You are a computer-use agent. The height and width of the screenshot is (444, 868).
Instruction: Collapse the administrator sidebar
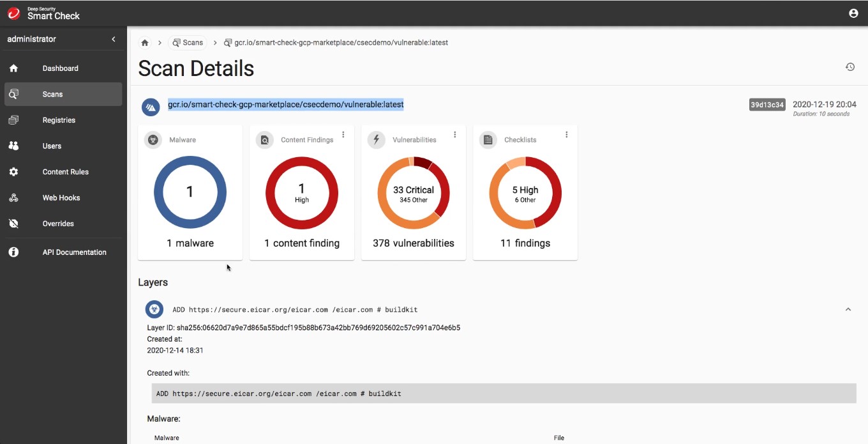tap(114, 40)
